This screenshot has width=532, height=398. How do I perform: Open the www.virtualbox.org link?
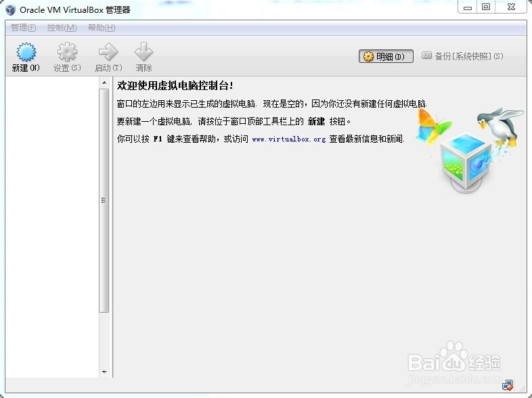tap(289, 139)
